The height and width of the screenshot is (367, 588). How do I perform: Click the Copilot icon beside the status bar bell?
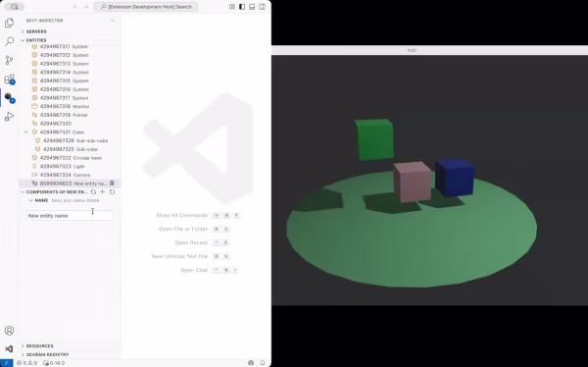[x=251, y=363]
